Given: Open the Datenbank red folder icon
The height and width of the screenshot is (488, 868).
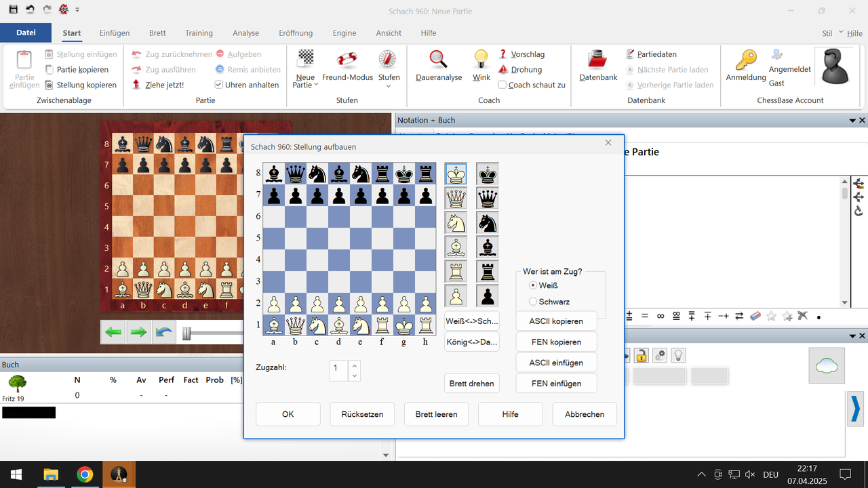Looking at the screenshot, I should pyautogui.click(x=598, y=60).
